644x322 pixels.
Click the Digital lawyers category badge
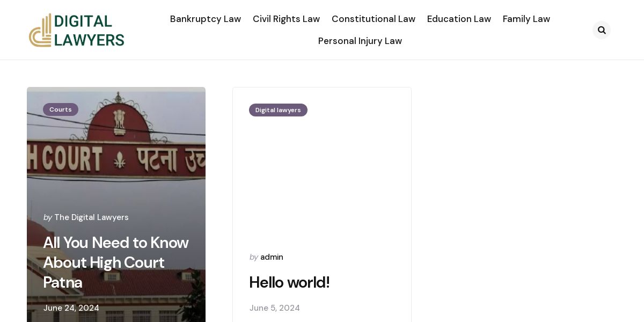[278, 110]
